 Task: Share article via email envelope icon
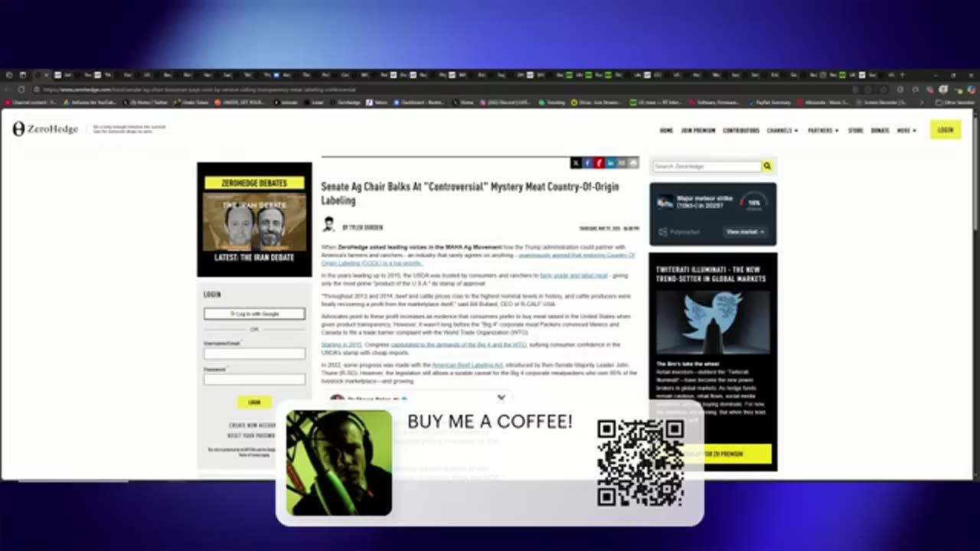tap(622, 163)
